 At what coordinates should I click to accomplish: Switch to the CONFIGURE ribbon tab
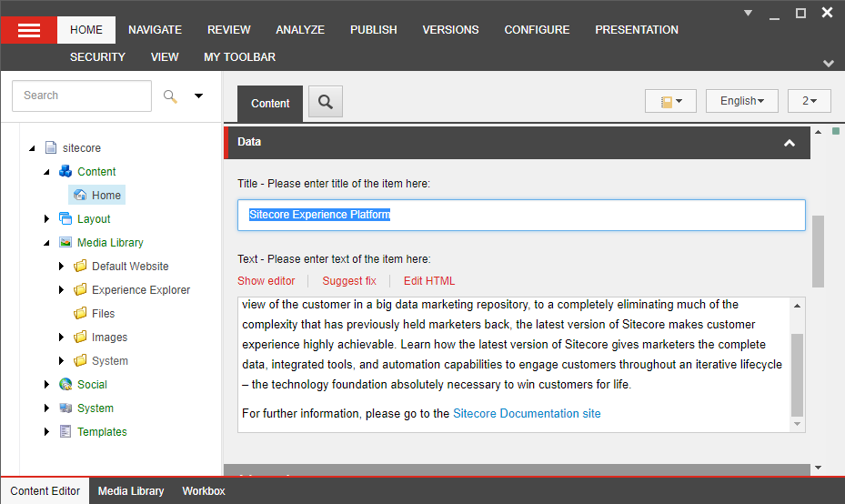click(x=537, y=30)
